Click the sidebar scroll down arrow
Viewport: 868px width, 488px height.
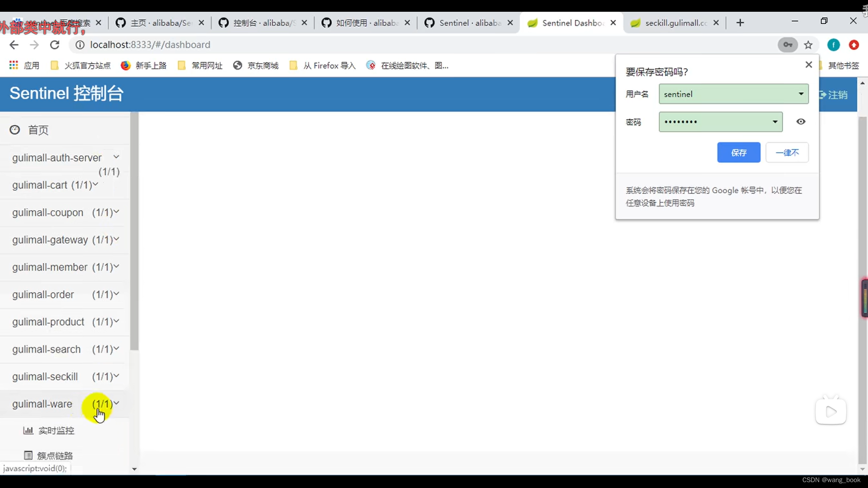134,469
